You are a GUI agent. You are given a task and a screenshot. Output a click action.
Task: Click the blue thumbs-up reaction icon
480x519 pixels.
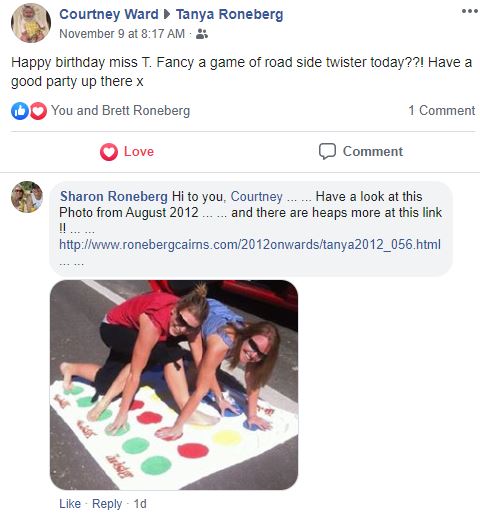[20, 111]
